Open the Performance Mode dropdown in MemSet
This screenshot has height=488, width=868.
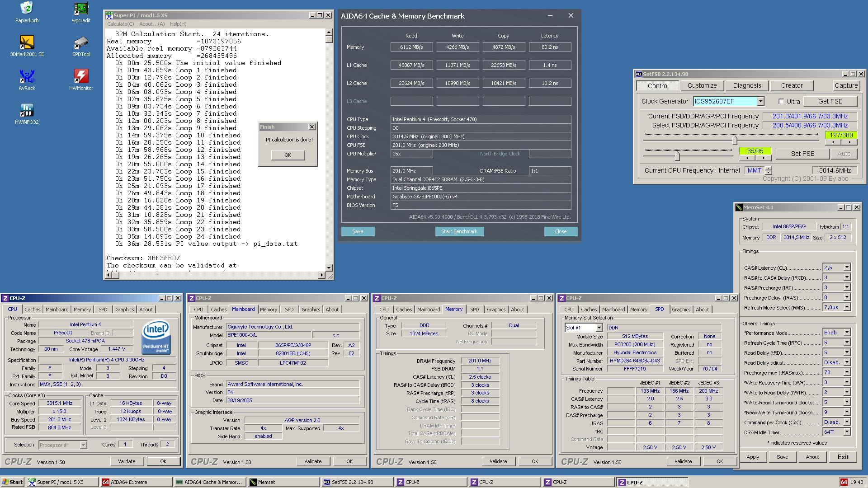[x=847, y=333]
